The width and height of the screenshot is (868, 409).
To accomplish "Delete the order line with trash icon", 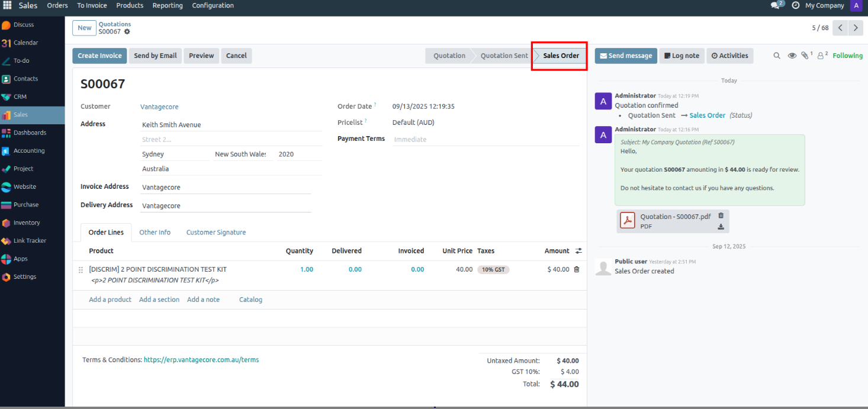I will (577, 269).
